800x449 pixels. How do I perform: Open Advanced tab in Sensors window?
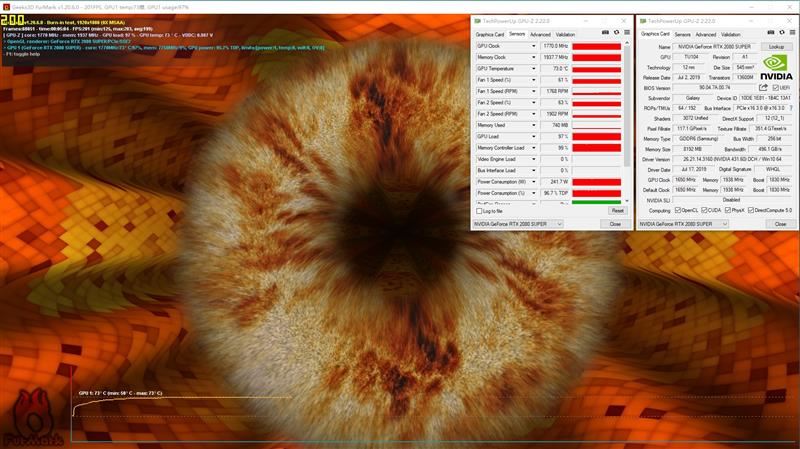(540, 34)
